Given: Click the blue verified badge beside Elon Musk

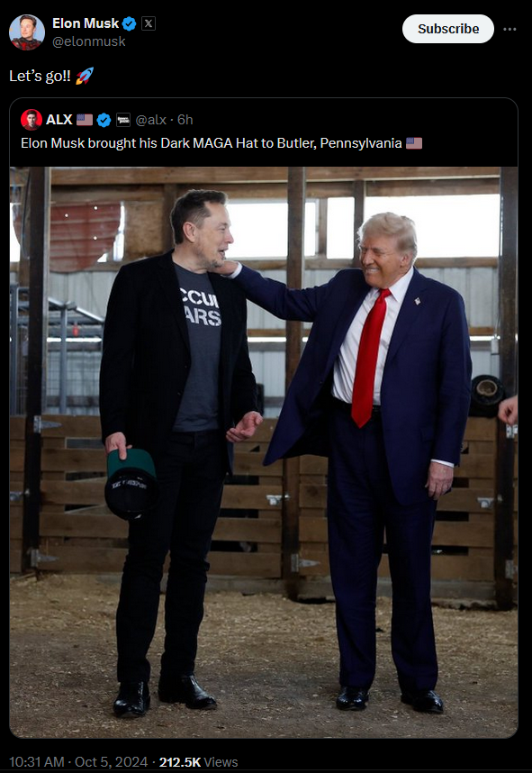Looking at the screenshot, I should coord(129,23).
